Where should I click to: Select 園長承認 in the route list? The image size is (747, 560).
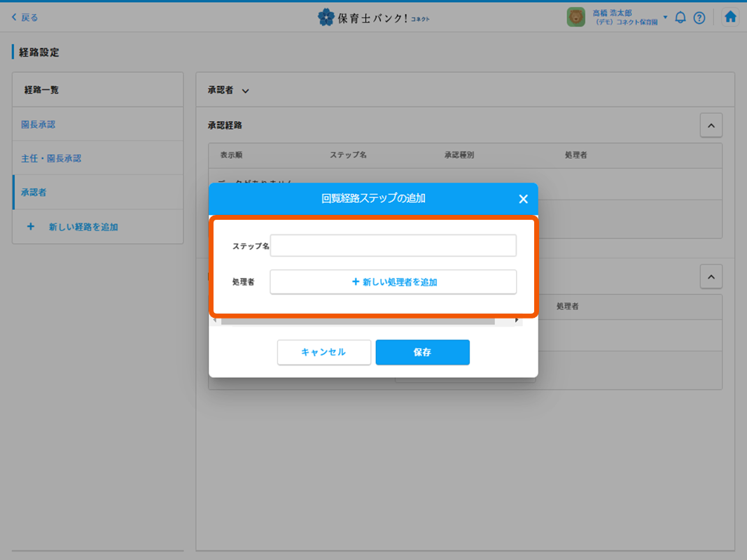tap(39, 125)
